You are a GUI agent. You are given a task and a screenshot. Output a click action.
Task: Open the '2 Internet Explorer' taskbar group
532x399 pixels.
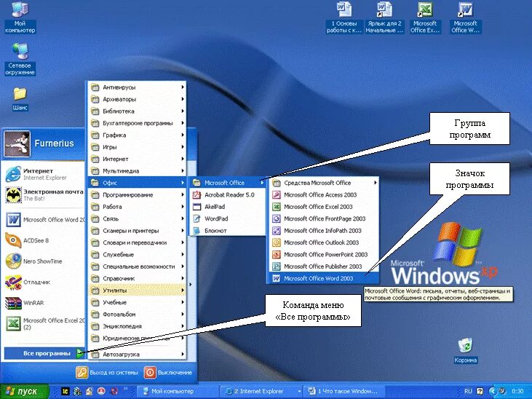click(261, 391)
